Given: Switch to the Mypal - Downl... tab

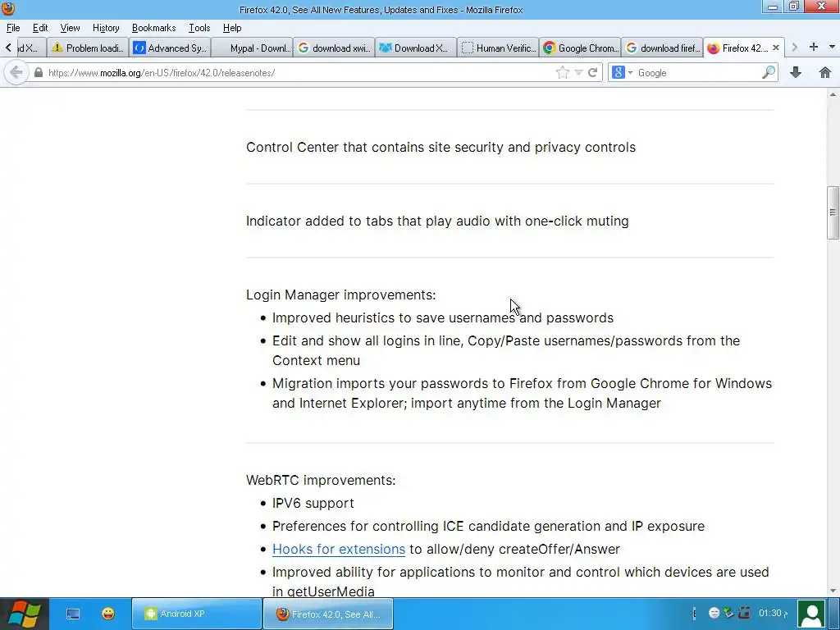Looking at the screenshot, I should [x=253, y=48].
